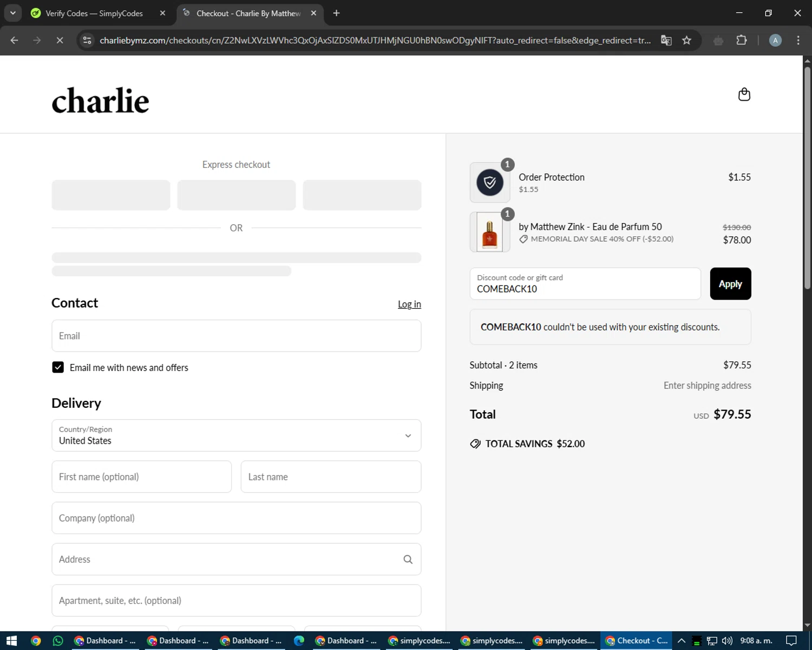
Task: Uncheck Email me with news and offers
Action: point(58,367)
